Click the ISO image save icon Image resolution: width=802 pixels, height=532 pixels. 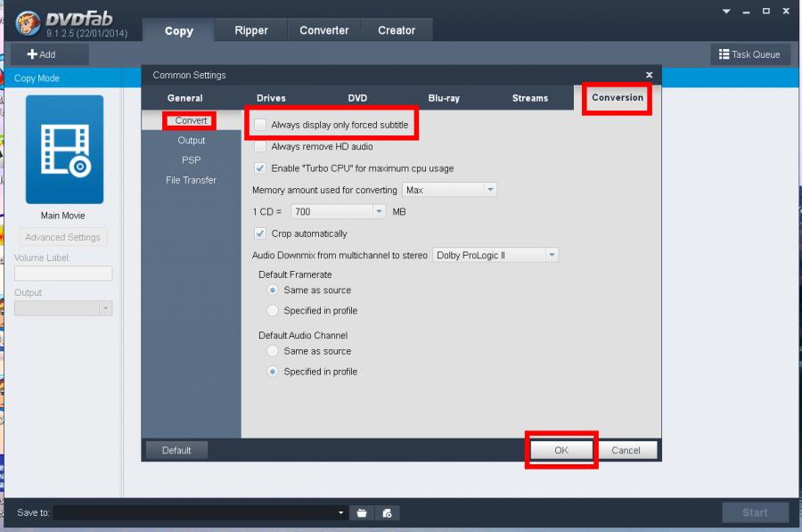[388, 513]
